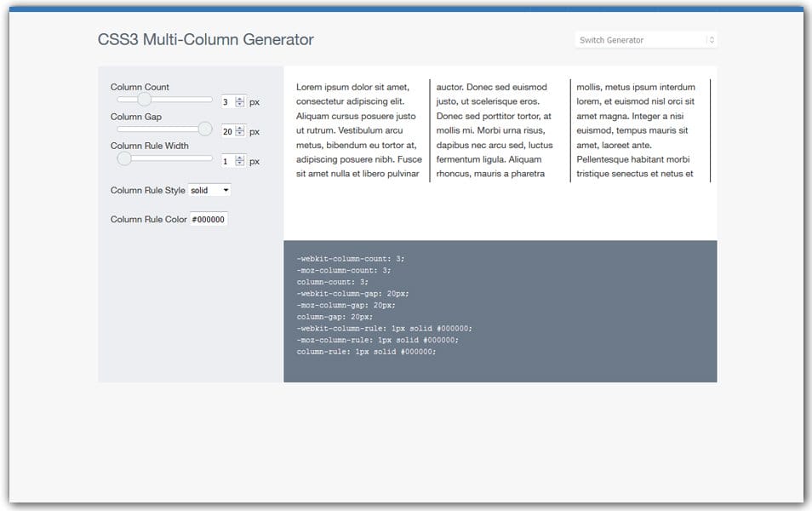Increment Column Rule Width with the up arrow
The width and height of the screenshot is (812, 511).
239,158
